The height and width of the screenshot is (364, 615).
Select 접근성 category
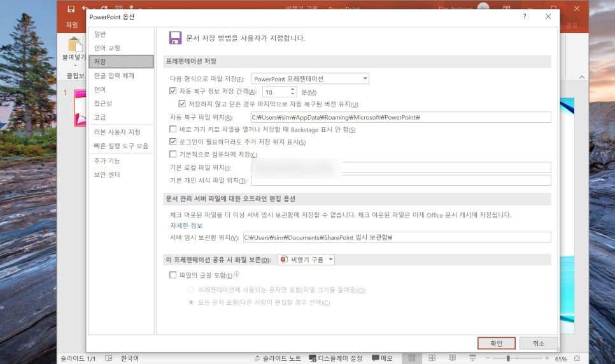(121, 103)
